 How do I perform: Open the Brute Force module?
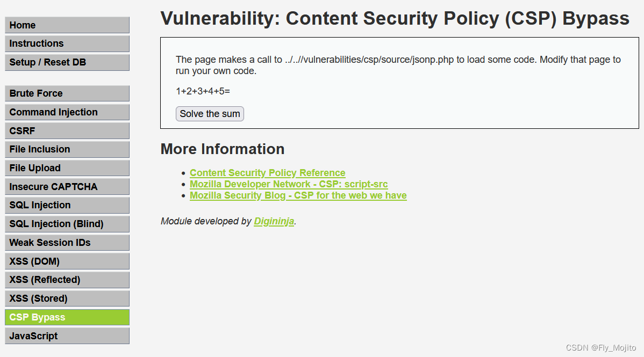[67, 93]
